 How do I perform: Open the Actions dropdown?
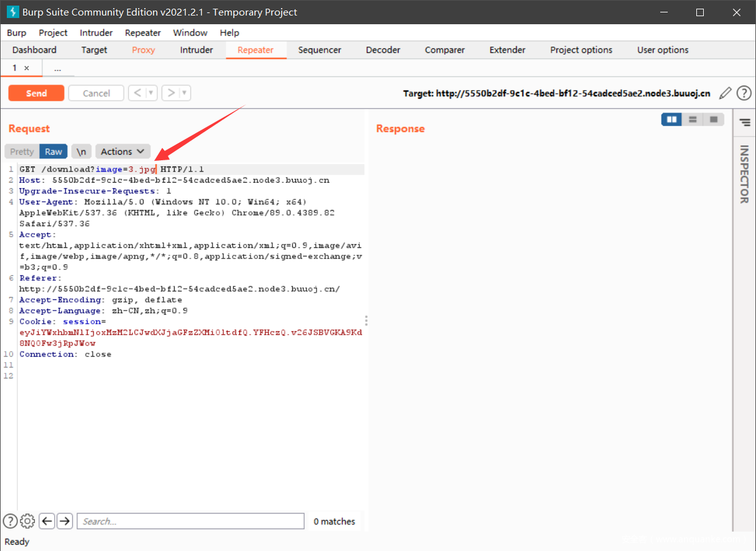point(122,152)
